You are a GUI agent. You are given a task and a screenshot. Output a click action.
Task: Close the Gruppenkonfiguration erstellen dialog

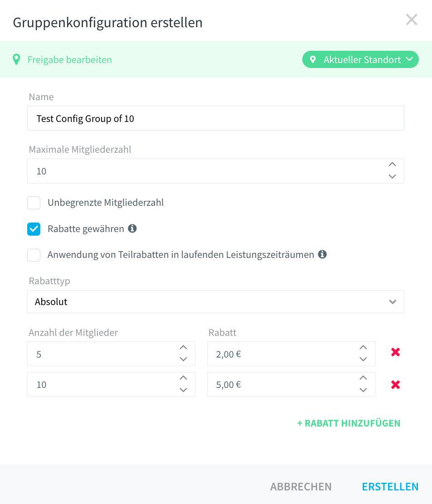pos(412,19)
